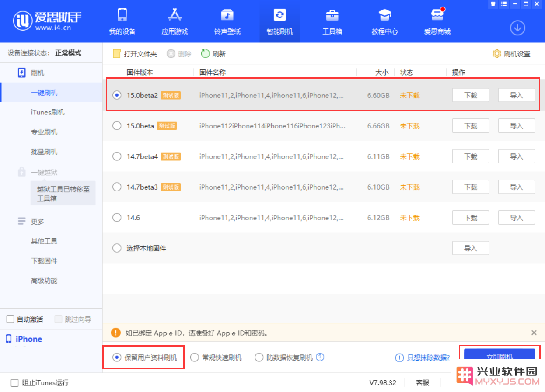Screen dimensions: 545x392
Task: Click the skin shirt icon in title bar
Action: tap(493, 4)
